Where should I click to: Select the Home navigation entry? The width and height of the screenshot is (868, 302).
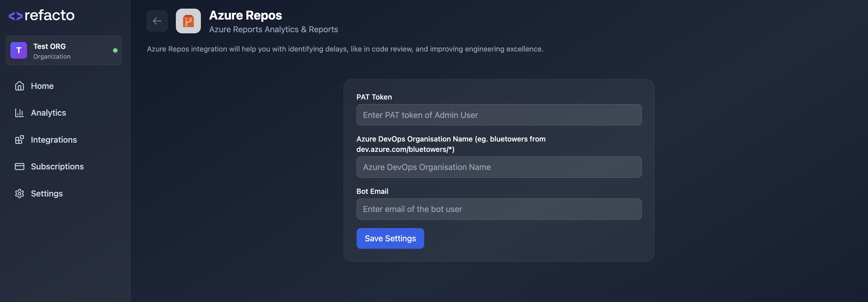click(42, 86)
